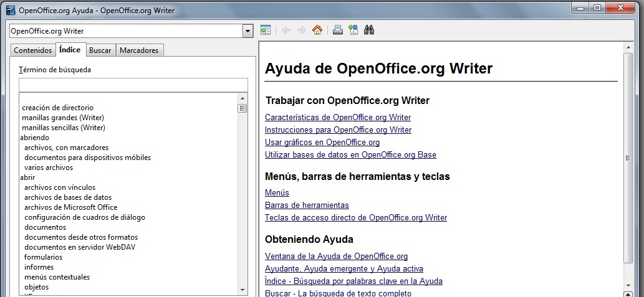Focus the Término de búsqueda input field
Viewport: 644px width, 297px height.
133,85
